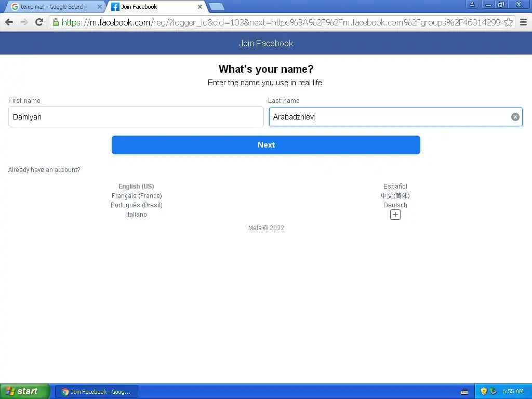Click the Join Facebook taskbar button
The height and width of the screenshot is (399, 532).
point(97,392)
